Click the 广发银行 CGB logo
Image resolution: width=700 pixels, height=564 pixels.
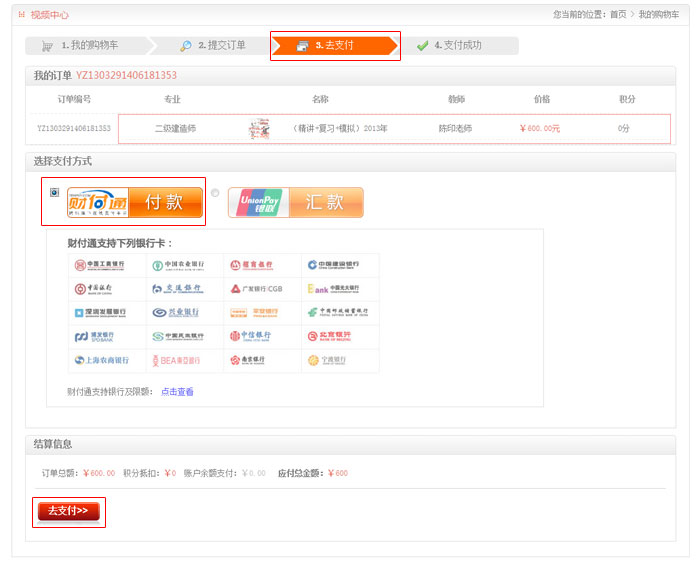click(256, 289)
